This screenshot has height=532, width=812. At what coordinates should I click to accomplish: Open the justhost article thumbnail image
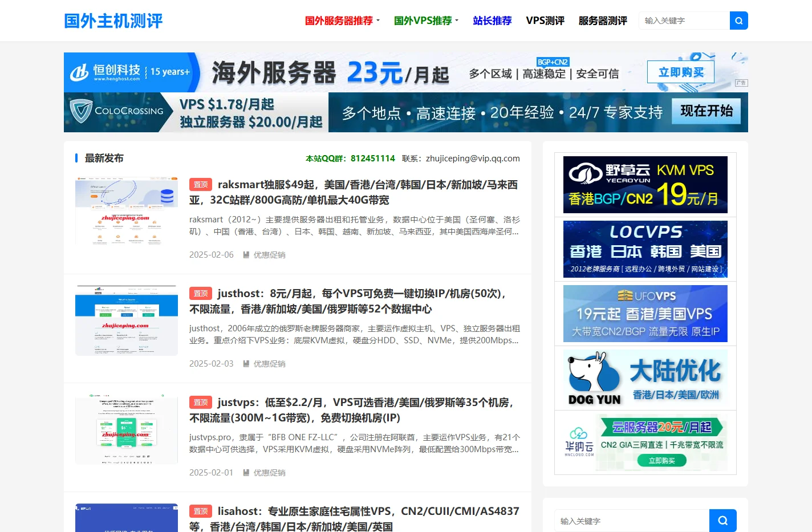127,320
